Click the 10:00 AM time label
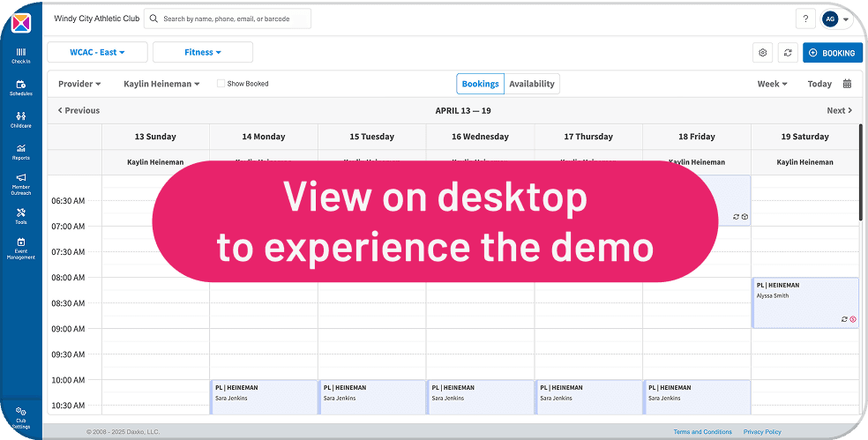 (x=68, y=380)
